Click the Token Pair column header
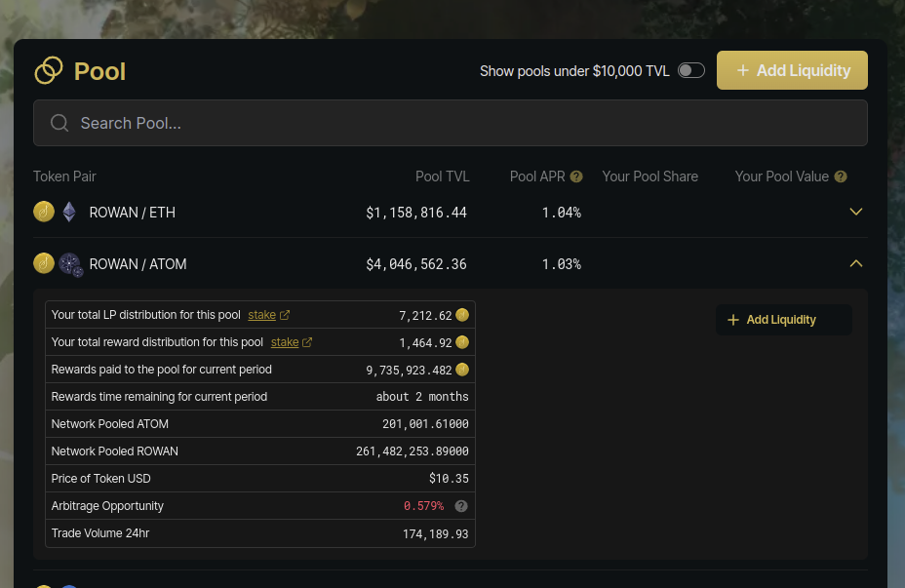The height and width of the screenshot is (588, 905). 64,176
